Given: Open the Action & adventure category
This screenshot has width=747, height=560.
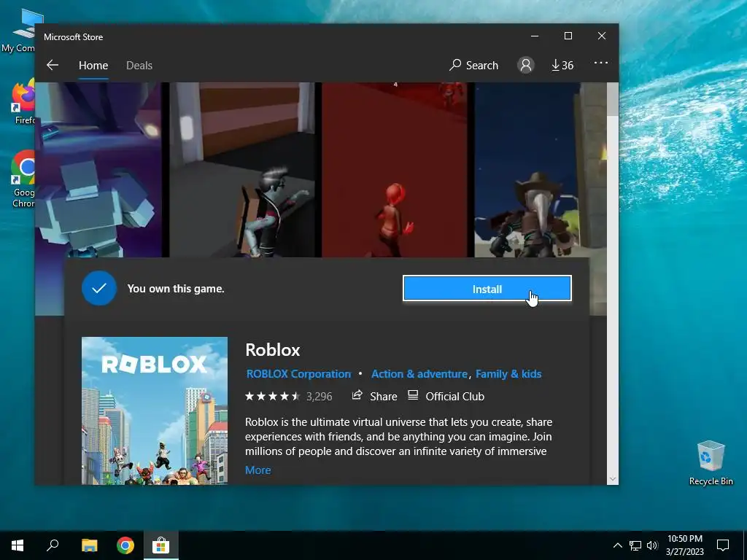Looking at the screenshot, I should coord(419,374).
